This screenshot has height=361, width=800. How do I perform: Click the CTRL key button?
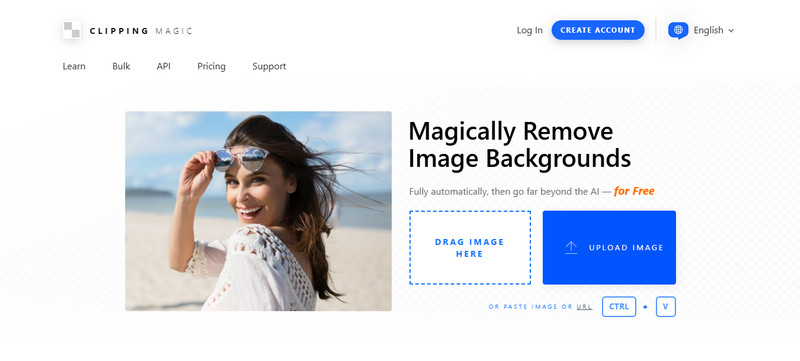[619, 306]
